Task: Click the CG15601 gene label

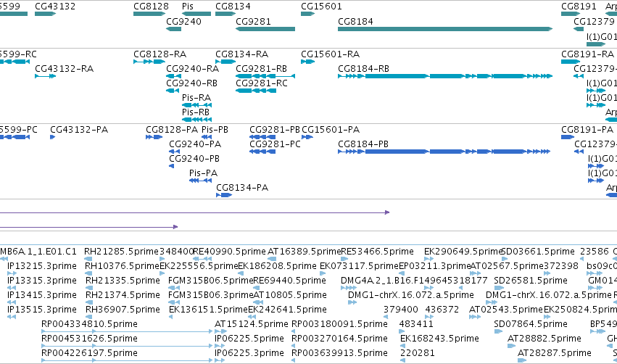Action: tap(321, 7)
